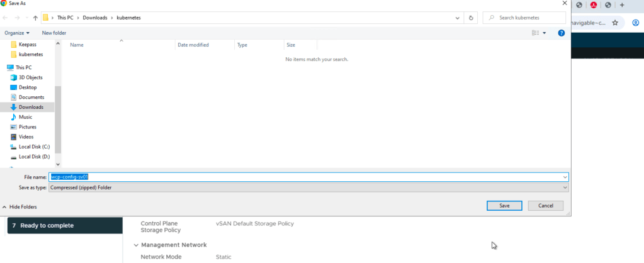This screenshot has height=263, width=644.
Task: Open the Keepass quick access folder
Action: [x=28, y=45]
